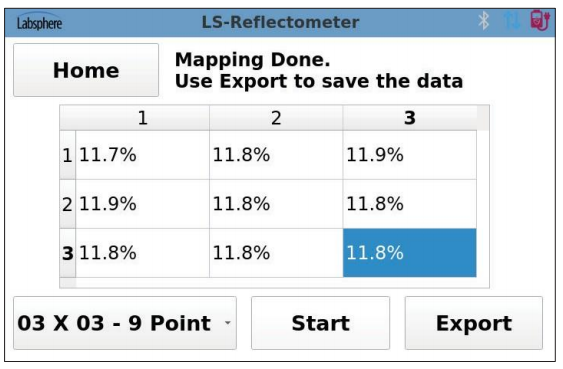
Task: Select the 11.9% cell in row 2
Action: point(143,204)
